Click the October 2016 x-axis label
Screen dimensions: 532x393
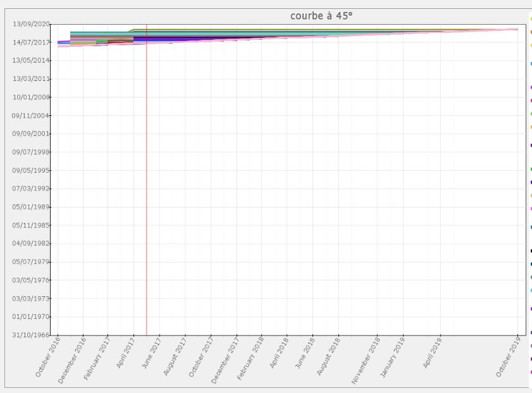(x=48, y=358)
